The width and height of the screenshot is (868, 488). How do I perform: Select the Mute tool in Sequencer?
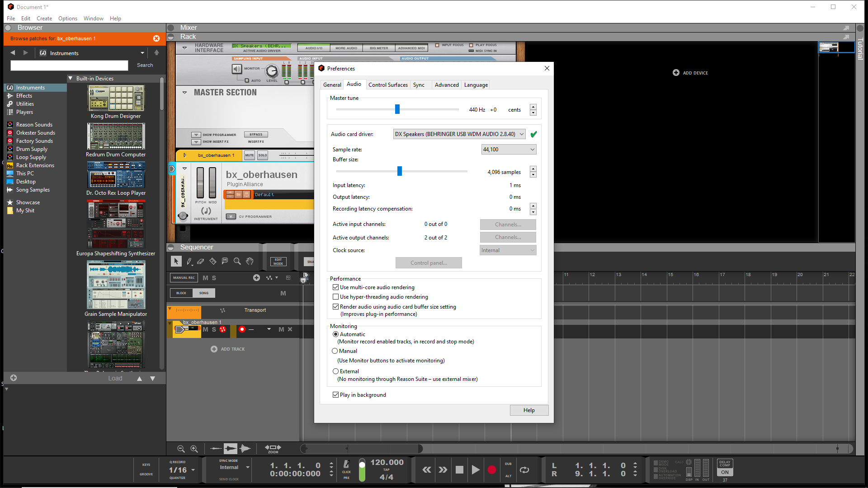pos(225,261)
